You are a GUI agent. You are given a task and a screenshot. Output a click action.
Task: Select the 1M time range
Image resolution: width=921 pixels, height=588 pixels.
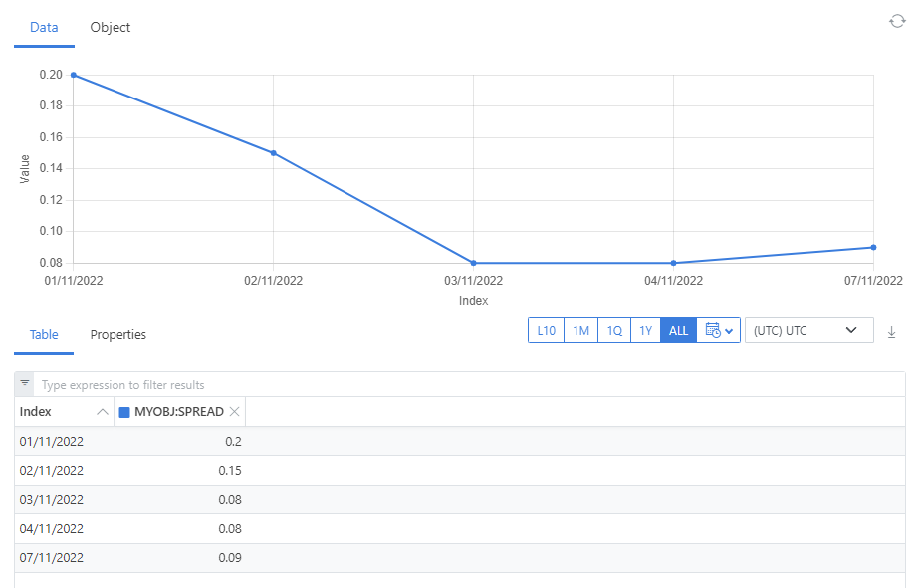(580, 331)
